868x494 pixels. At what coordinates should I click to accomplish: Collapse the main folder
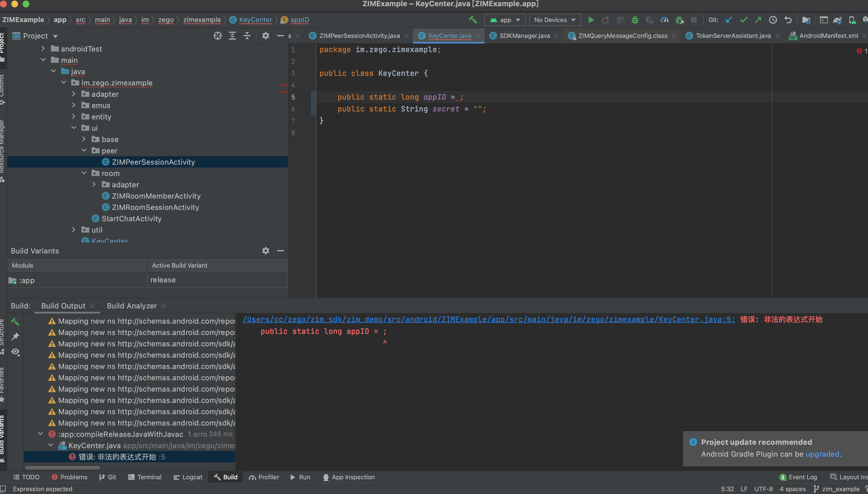point(43,60)
